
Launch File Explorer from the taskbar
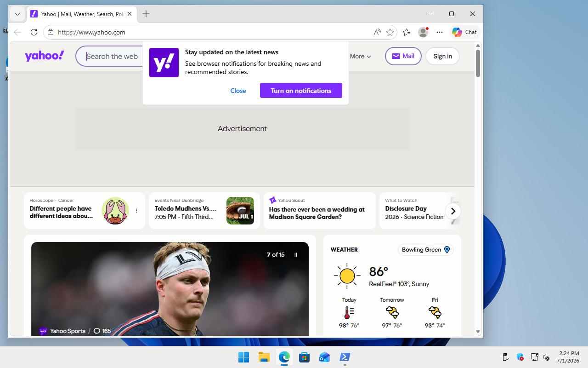pos(264,357)
